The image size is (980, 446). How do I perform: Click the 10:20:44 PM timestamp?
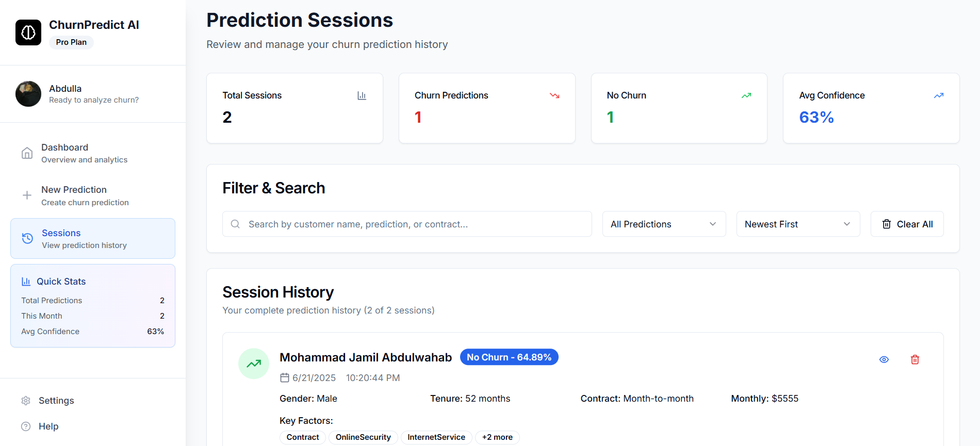pyautogui.click(x=373, y=378)
